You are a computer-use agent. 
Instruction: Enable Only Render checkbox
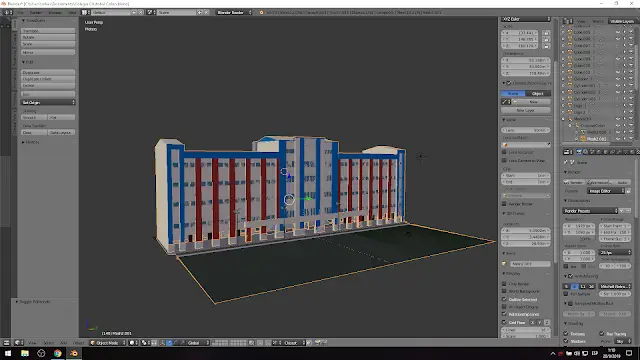pyautogui.click(x=504, y=284)
